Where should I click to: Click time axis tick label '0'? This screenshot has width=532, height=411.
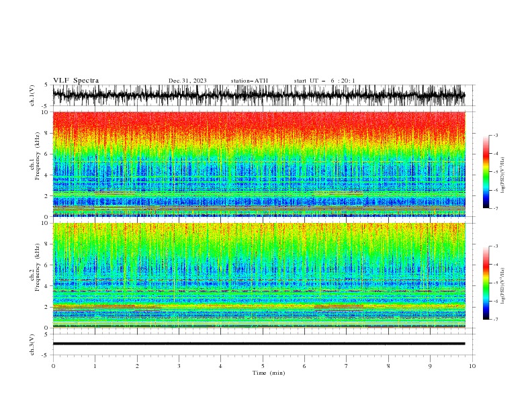click(53, 366)
